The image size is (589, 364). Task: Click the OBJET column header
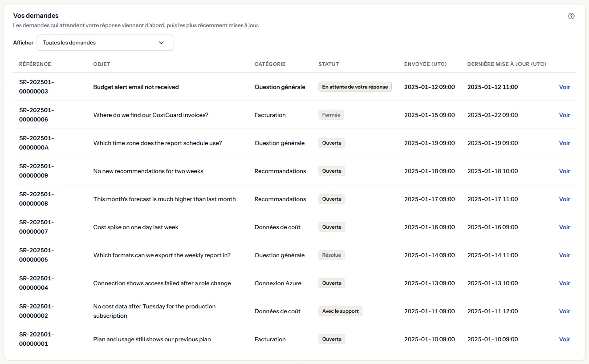click(x=102, y=64)
